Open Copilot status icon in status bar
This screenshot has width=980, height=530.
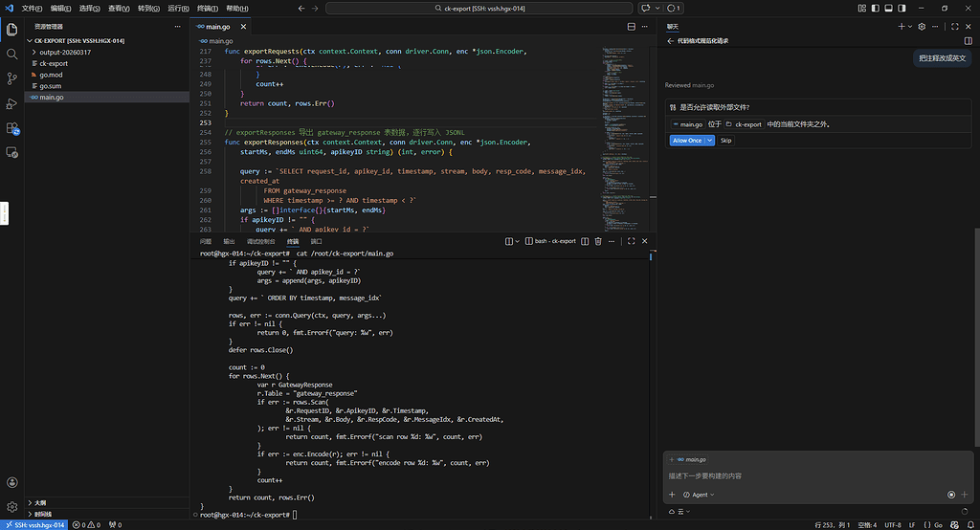coord(954,525)
